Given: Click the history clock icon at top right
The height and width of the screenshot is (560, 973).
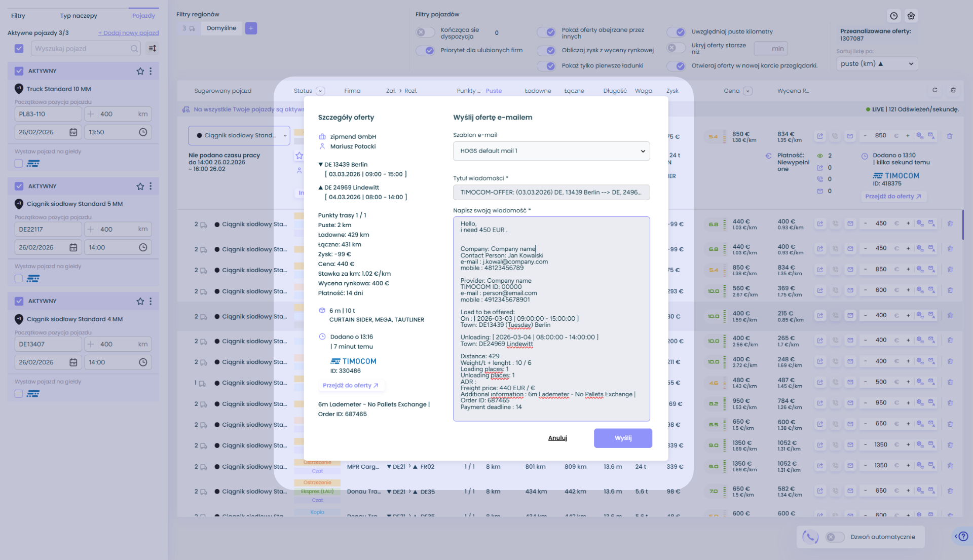Looking at the screenshot, I should click(x=894, y=16).
